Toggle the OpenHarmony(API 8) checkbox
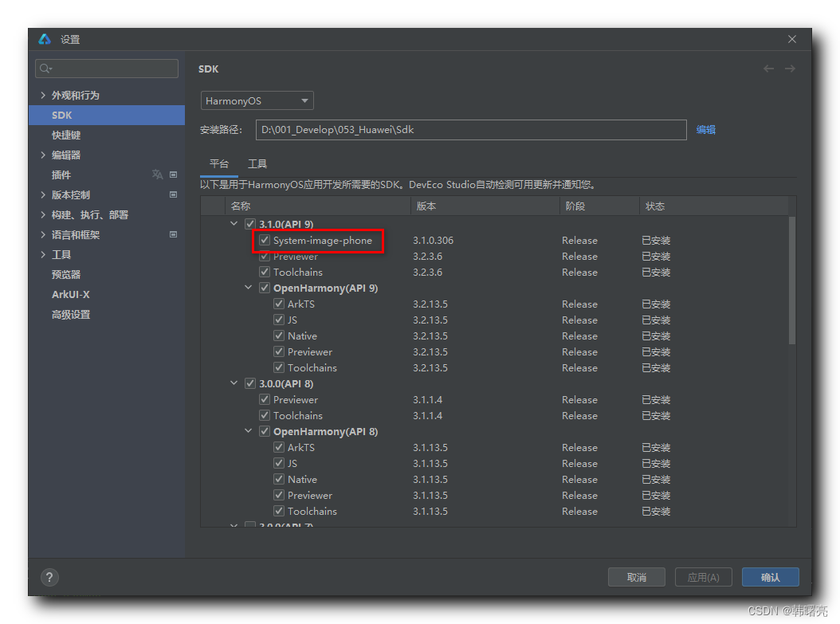 (265, 431)
